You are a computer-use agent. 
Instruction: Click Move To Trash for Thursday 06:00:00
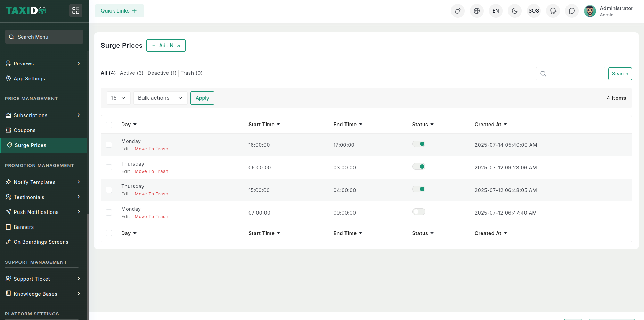pos(151,171)
